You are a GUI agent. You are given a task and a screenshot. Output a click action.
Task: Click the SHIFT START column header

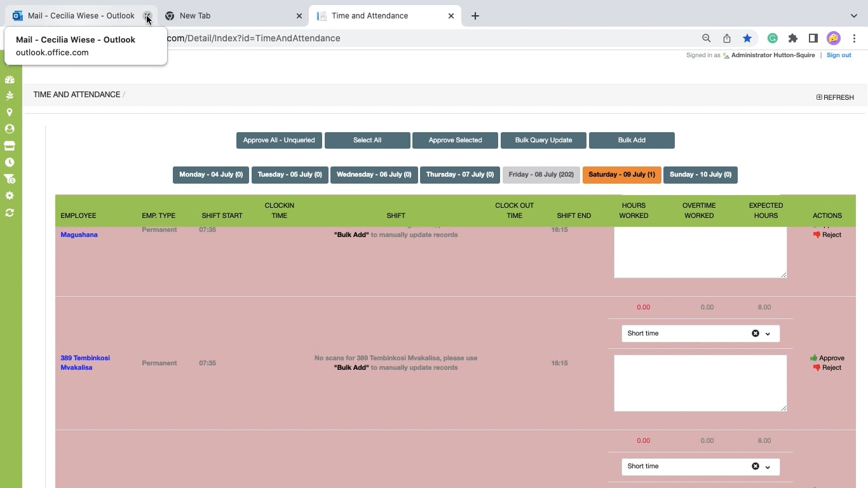[222, 216]
